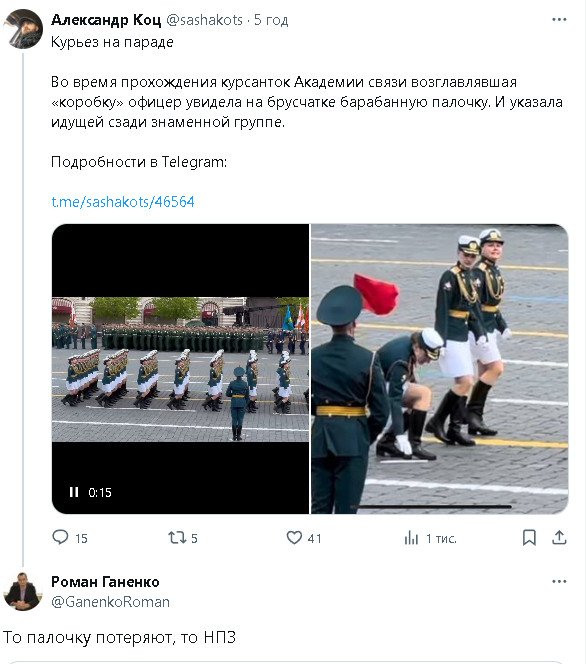Open the parade marching video thumbnail
586x664 pixels.
pyautogui.click(x=180, y=369)
